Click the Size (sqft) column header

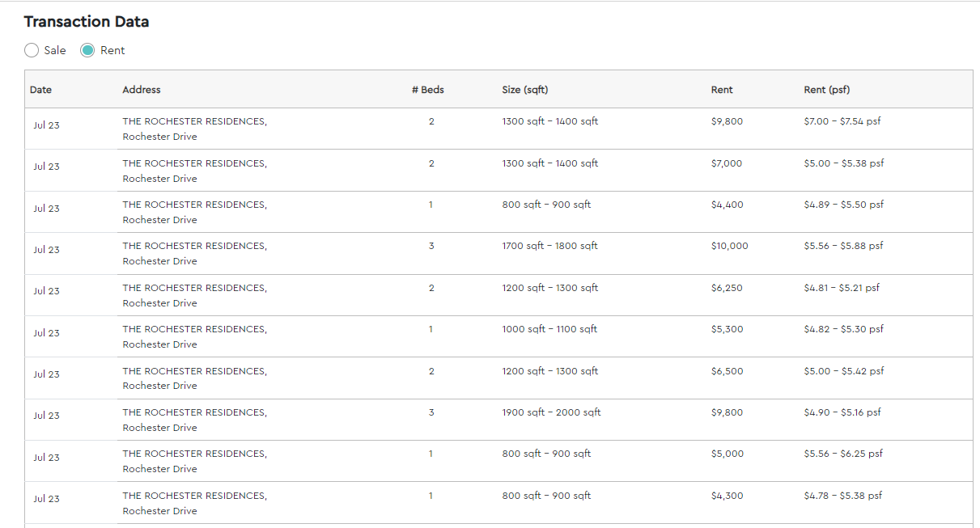pyautogui.click(x=525, y=90)
